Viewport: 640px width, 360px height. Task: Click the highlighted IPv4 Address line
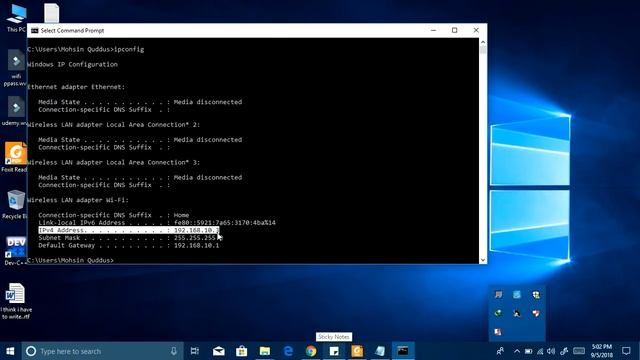(x=129, y=230)
